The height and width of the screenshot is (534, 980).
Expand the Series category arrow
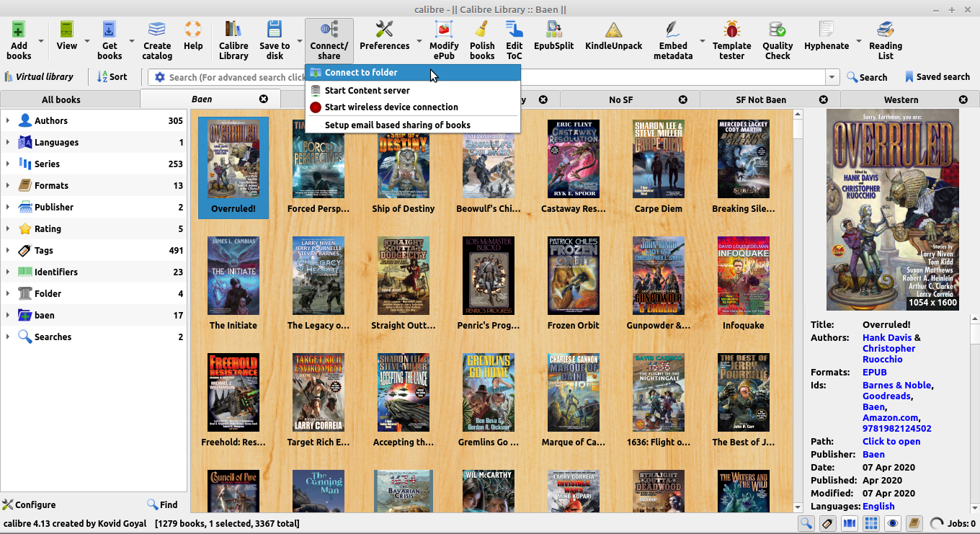(8, 164)
